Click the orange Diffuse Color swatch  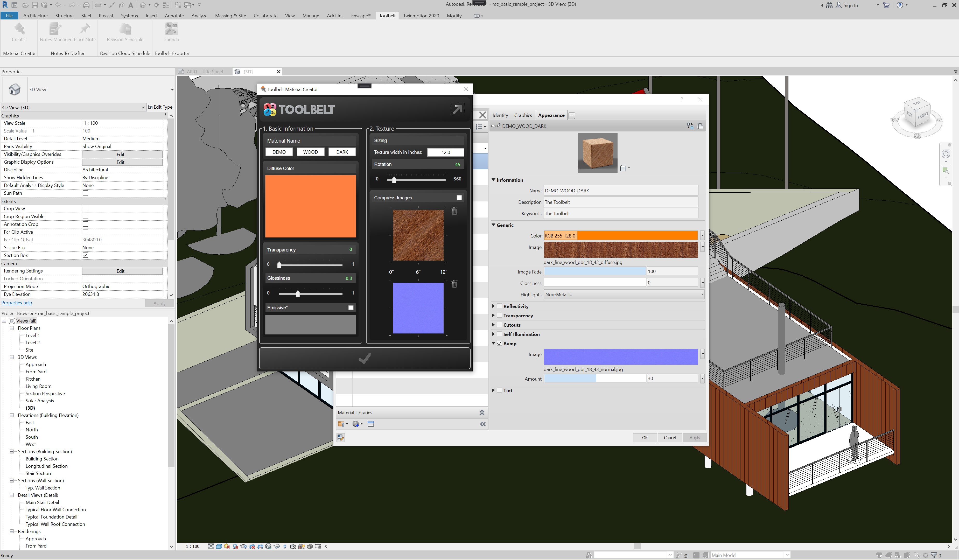[x=310, y=206]
